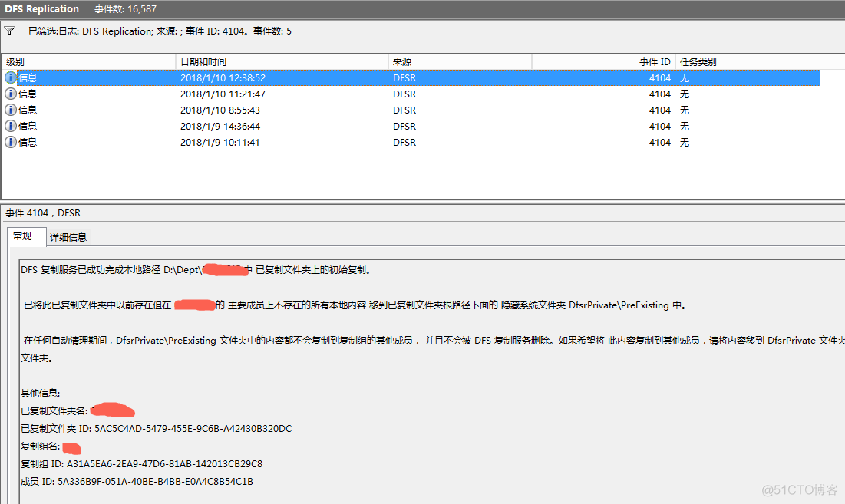Sort by the 任务类别 column header
845x504 pixels.
click(x=748, y=62)
